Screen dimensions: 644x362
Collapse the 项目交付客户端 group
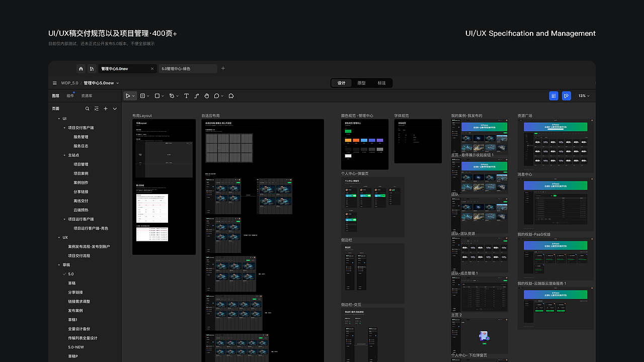click(x=64, y=128)
